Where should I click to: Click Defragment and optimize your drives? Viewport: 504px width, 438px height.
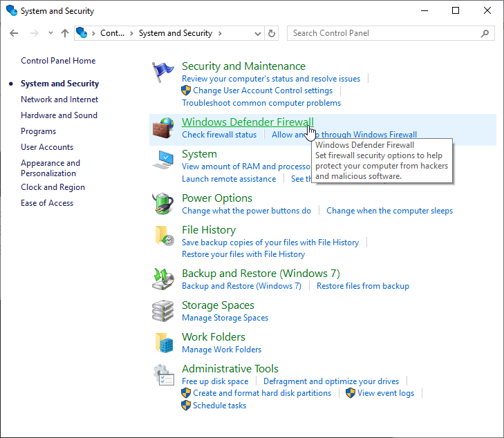[x=331, y=381]
